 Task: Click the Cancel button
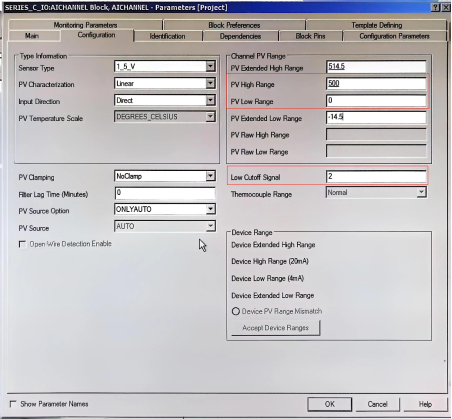[x=377, y=404]
